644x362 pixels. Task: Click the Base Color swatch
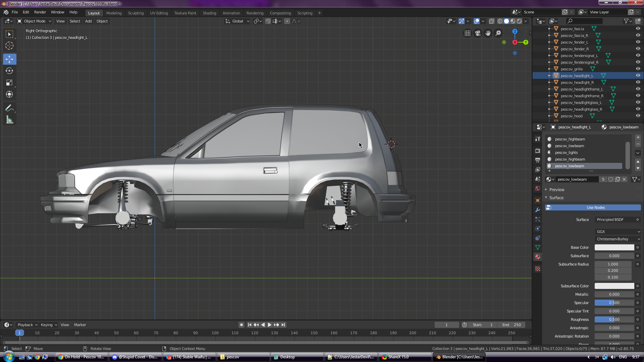[x=614, y=247]
